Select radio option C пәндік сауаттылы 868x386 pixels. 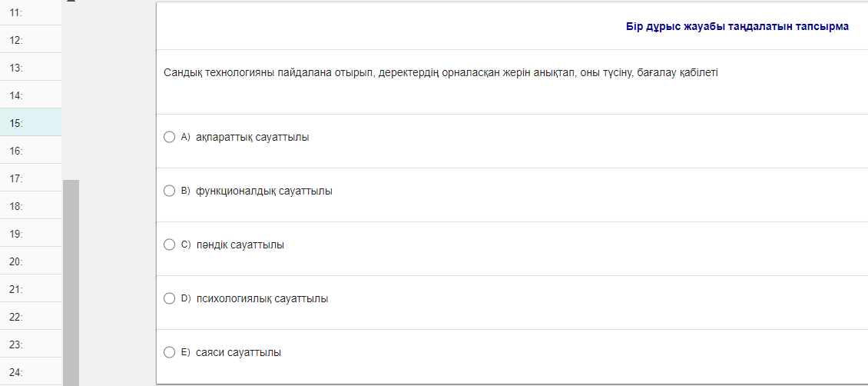(x=170, y=245)
